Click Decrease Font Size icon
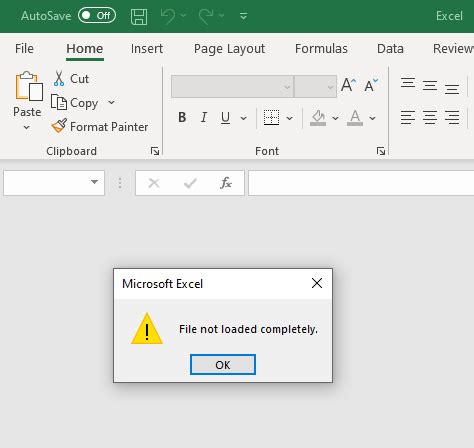The image size is (474, 448). (371, 86)
